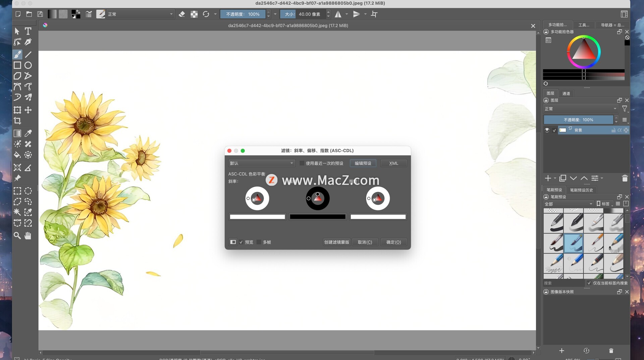Click the 编辑预设 button
The width and height of the screenshot is (644, 360).
point(363,163)
